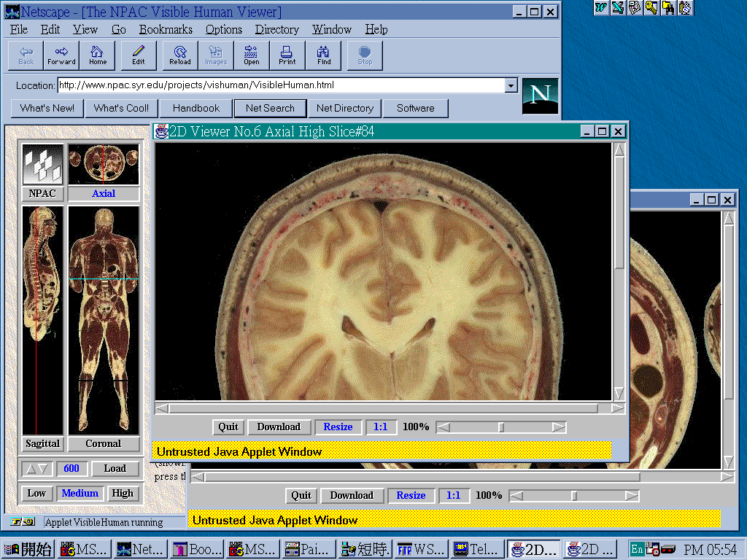Select the Sagittal view button
Screen dimensions: 747x560
pyautogui.click(x=42, y=444)
